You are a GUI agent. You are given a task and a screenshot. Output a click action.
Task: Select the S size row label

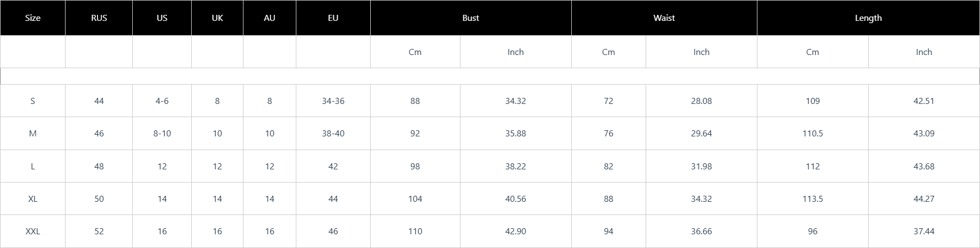coord(33,101)
